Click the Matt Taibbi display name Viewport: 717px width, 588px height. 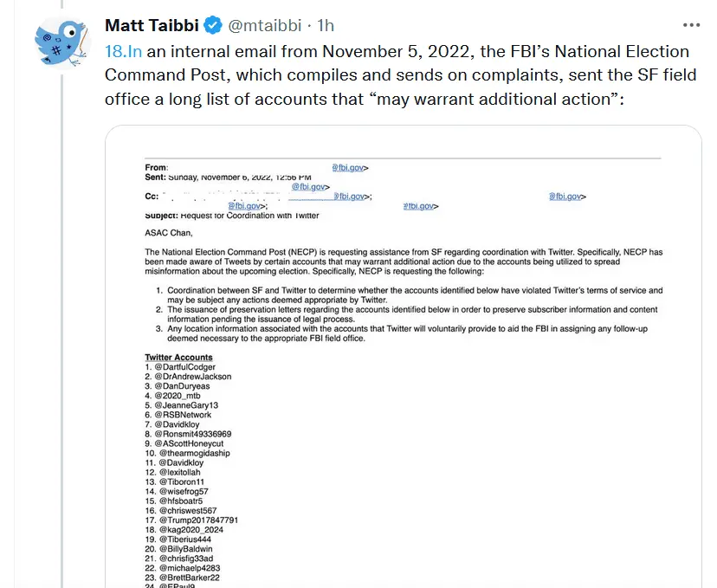pyautogui.click(x=153, y=26)
